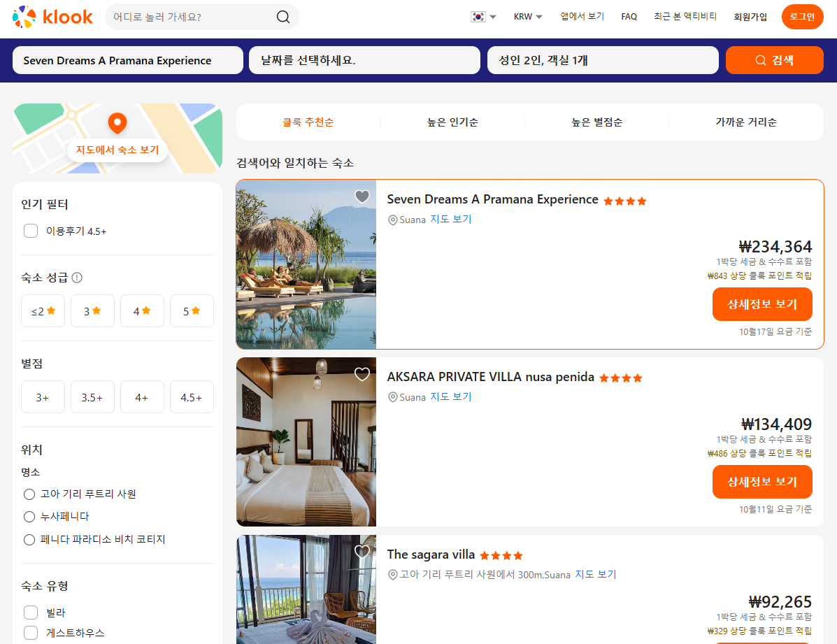This screenshot has height=644, width=837.
Task: Sort by 높은 별점순 tab
Action: (x=596, y=122)
